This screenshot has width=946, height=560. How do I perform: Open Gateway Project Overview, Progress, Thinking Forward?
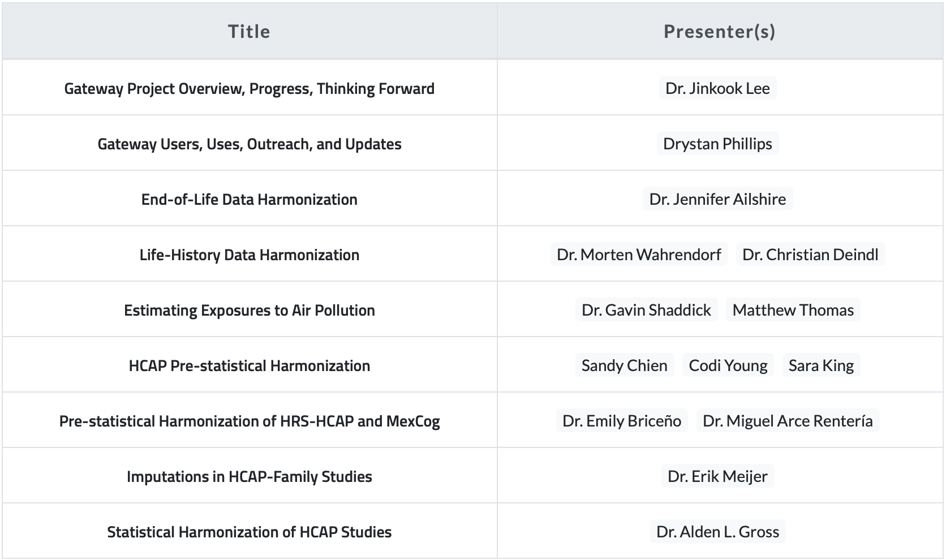pos(250,89)
